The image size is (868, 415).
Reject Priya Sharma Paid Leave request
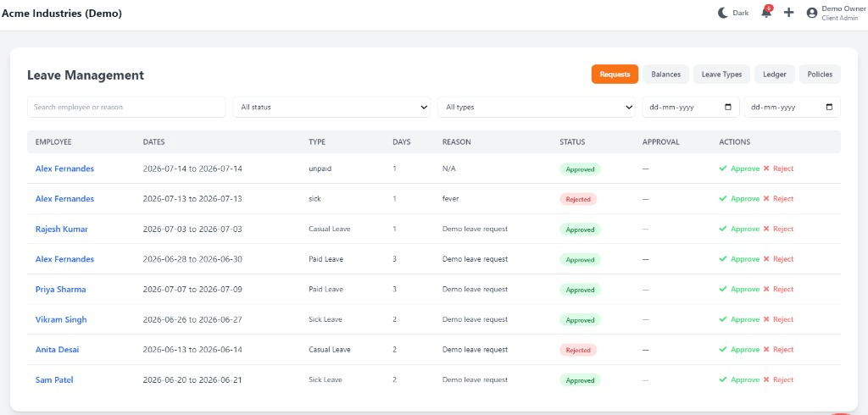coord(778,290)
